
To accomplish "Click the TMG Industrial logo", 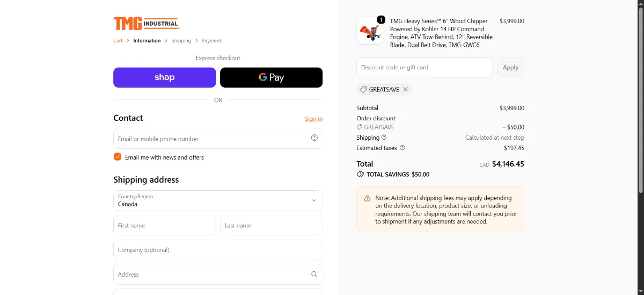I will click(146, 23).
